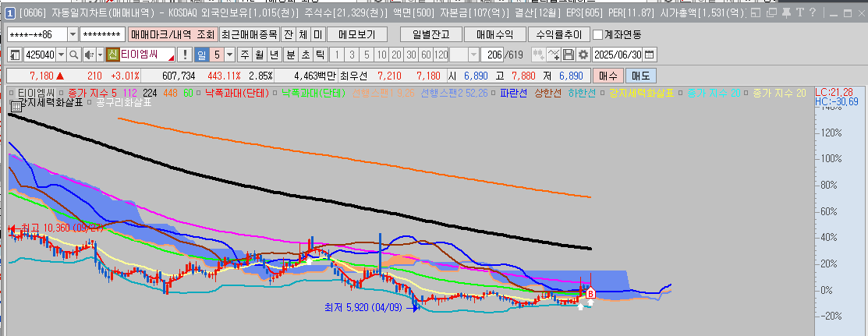Open the calendar date picker icon
This screenshot has width=868, height=336.
coord(650,55)
